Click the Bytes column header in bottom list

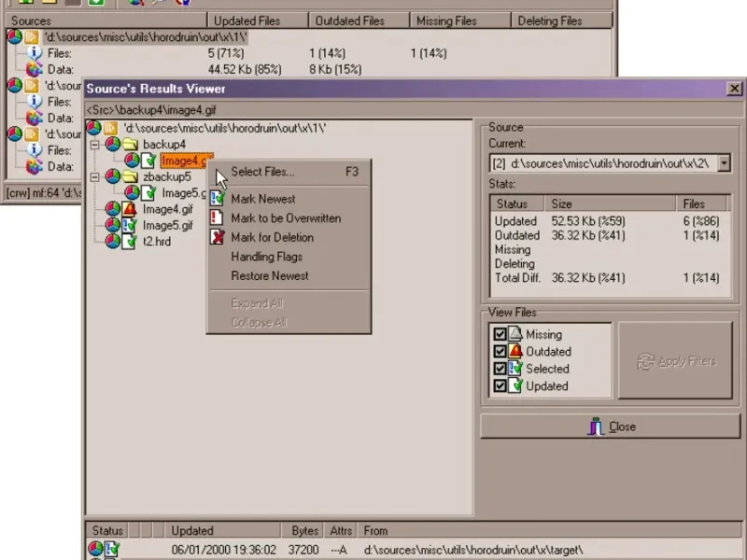[302, 530]
